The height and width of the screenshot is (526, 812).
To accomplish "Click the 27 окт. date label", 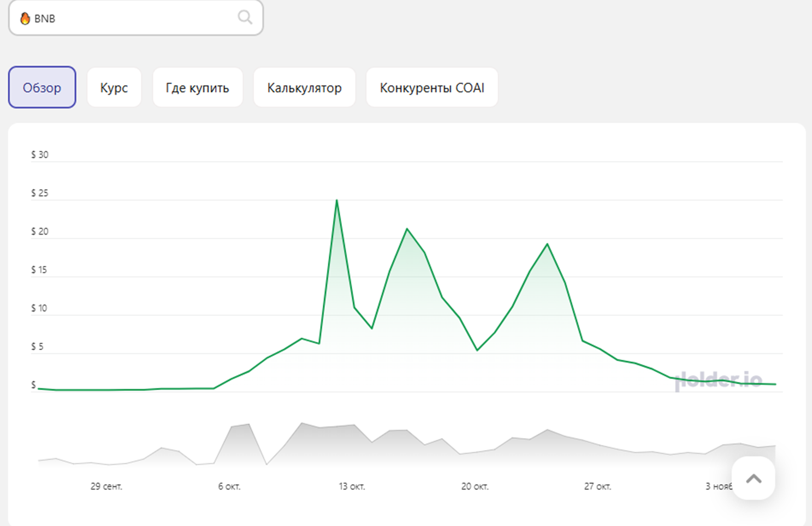I will 597,486.
